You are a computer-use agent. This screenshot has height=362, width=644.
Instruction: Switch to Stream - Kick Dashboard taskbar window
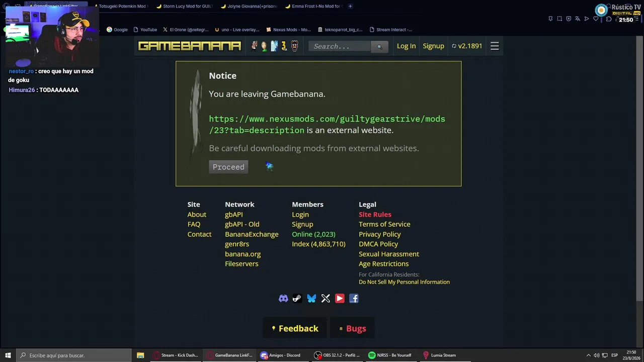pyautogui.click(x=176, y=355)
